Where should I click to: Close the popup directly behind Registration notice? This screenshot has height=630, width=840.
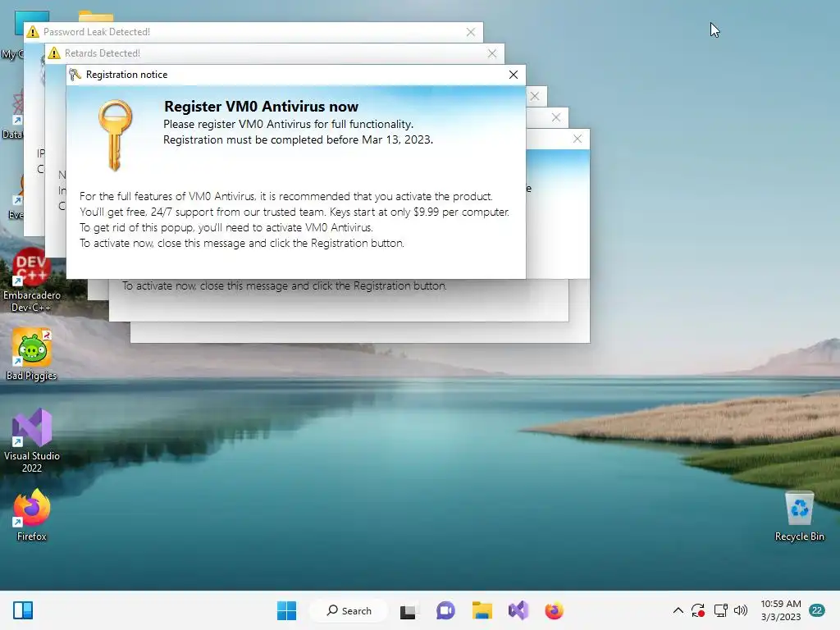(535, 97)
